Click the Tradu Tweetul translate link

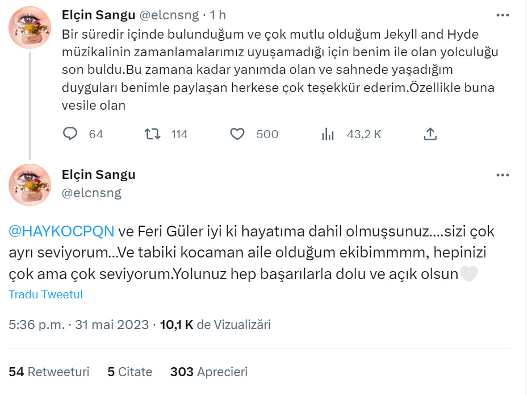coord(46,294)
